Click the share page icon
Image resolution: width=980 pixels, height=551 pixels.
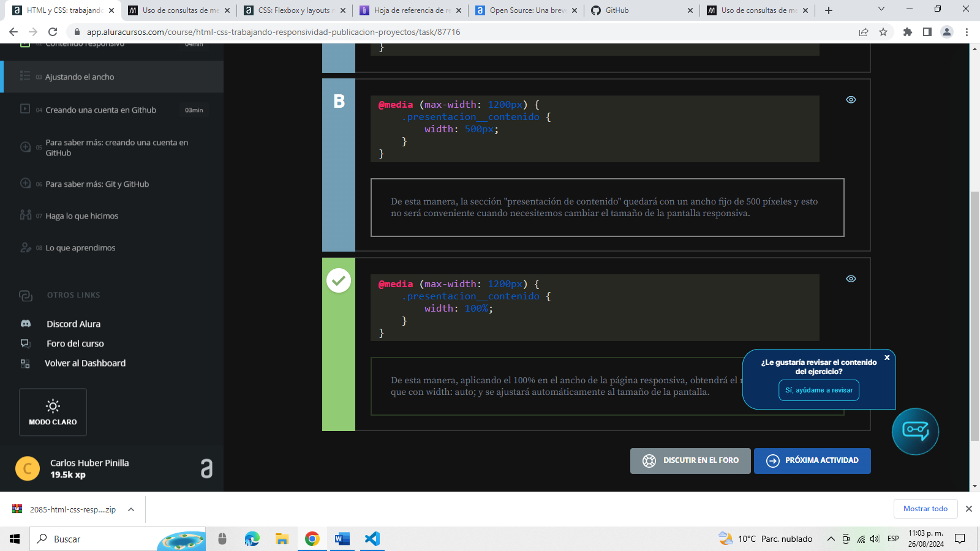pos(864,32)
